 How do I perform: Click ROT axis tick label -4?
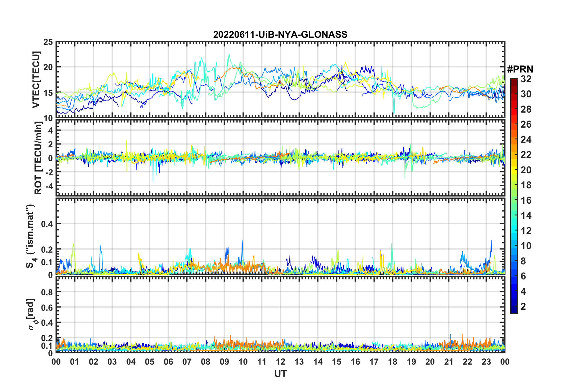tap(49, 186)
